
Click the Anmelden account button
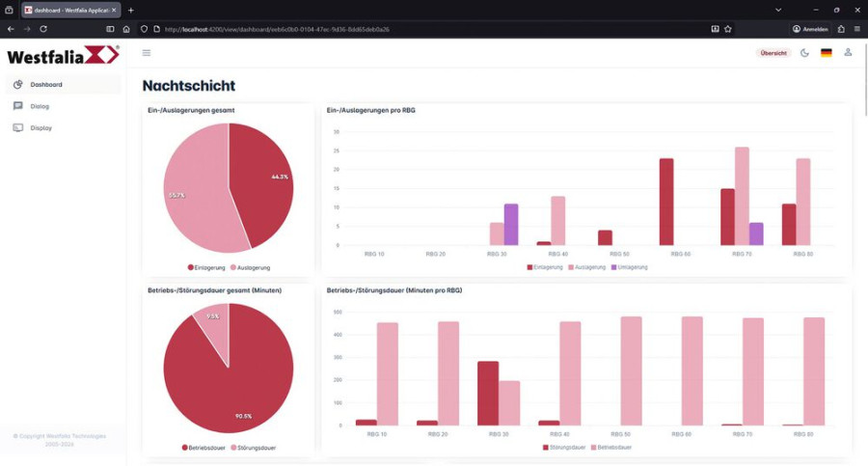pyautogui.click(x=810, y=29)
